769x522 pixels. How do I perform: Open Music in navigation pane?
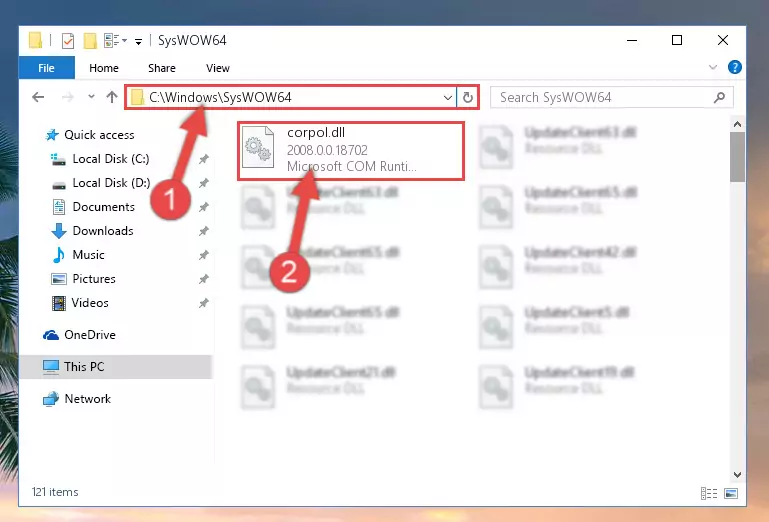click(x=88, y=255)
